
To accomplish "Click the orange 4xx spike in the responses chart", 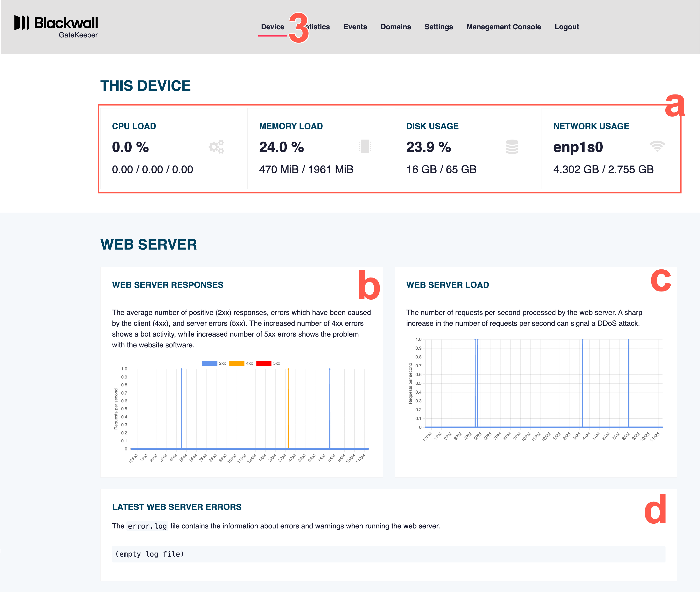I will coord(288,409).
